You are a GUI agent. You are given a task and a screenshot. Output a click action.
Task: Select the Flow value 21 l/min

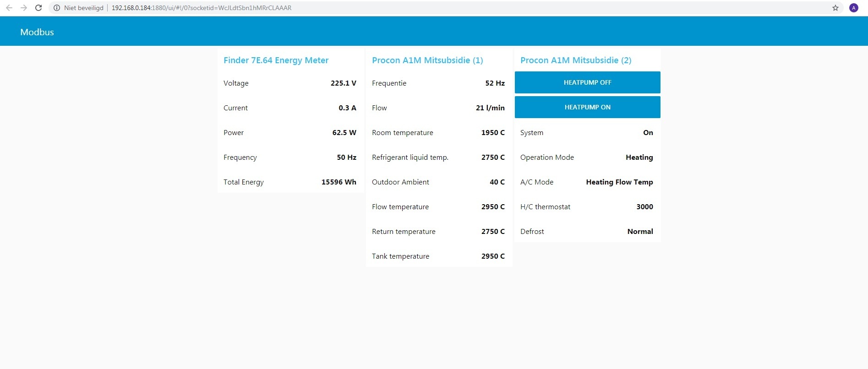click(x=490, y=108)
